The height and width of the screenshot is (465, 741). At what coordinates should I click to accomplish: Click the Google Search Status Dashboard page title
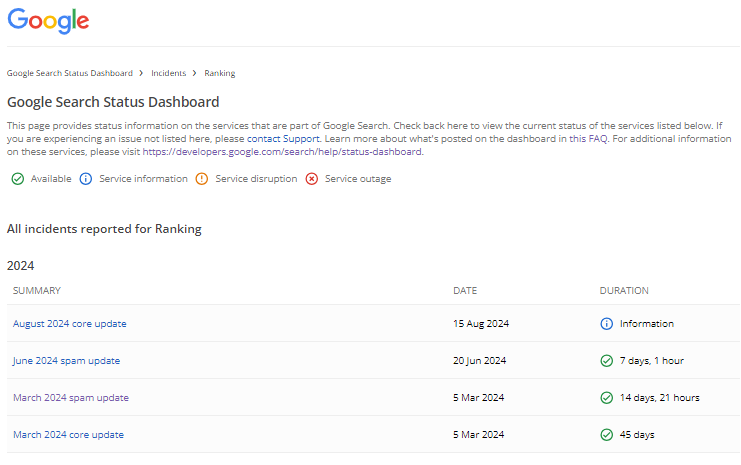(113, 102)
